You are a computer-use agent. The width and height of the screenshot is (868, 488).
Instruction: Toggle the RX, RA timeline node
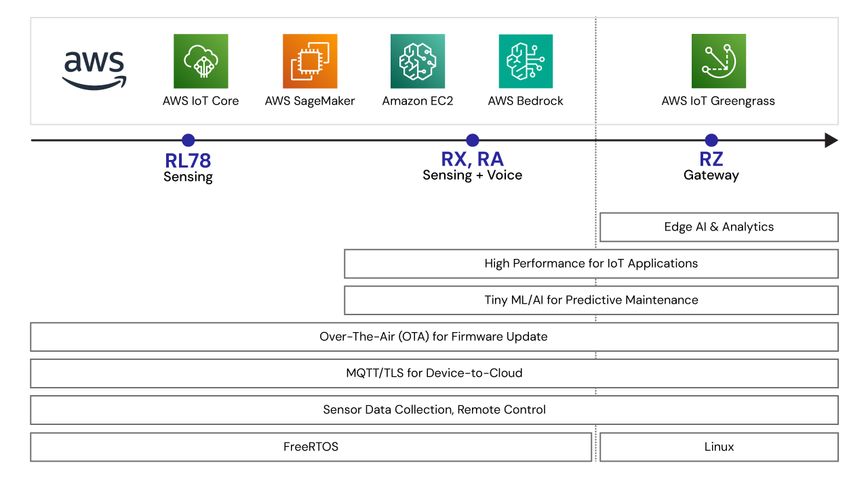coord(473,140)
